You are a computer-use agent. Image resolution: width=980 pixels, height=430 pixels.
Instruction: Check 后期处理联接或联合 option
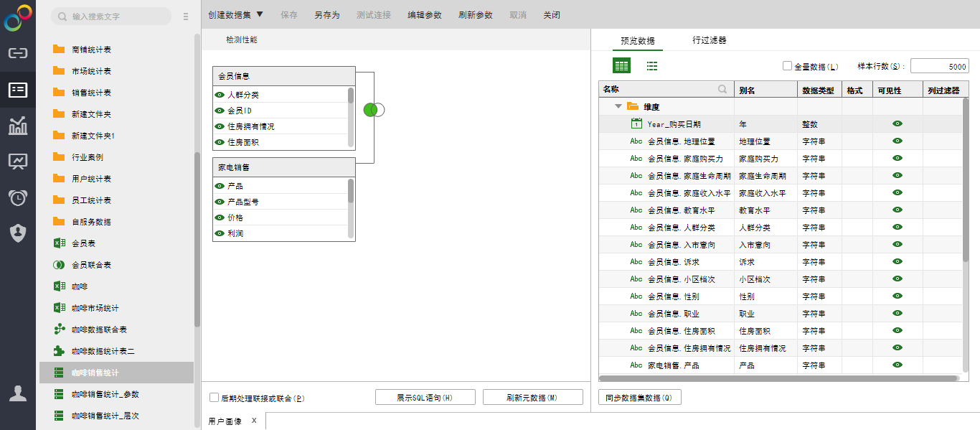pyautogui.click(x=214, y=398)
